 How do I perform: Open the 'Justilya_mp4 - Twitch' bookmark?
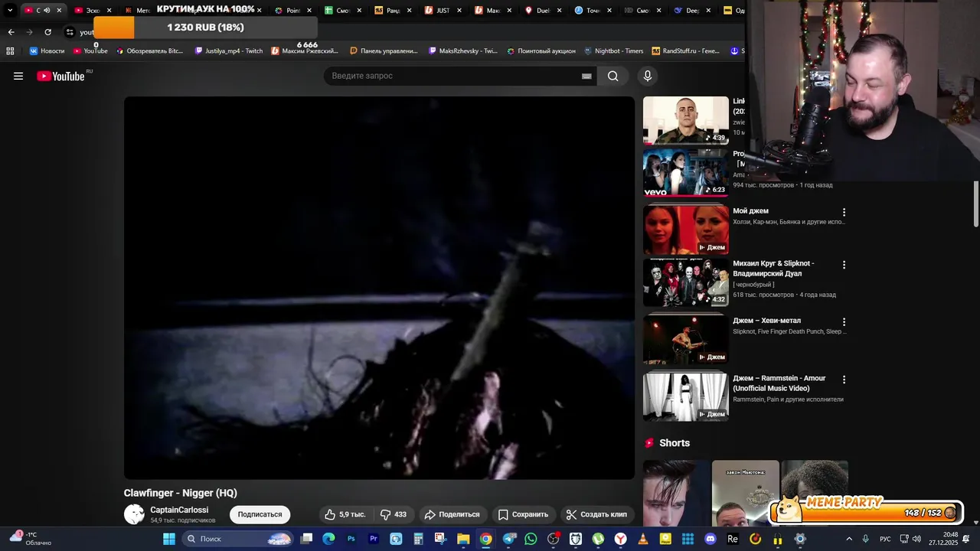tap(229, 51)
